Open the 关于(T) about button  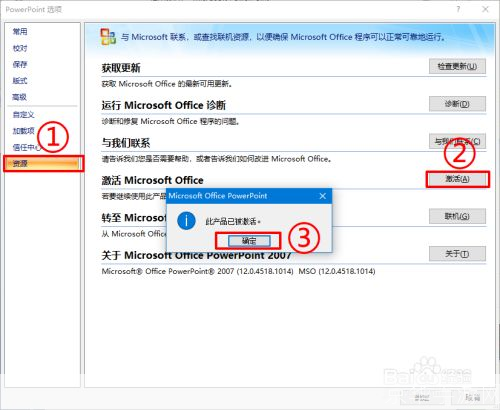pos(457,254)
